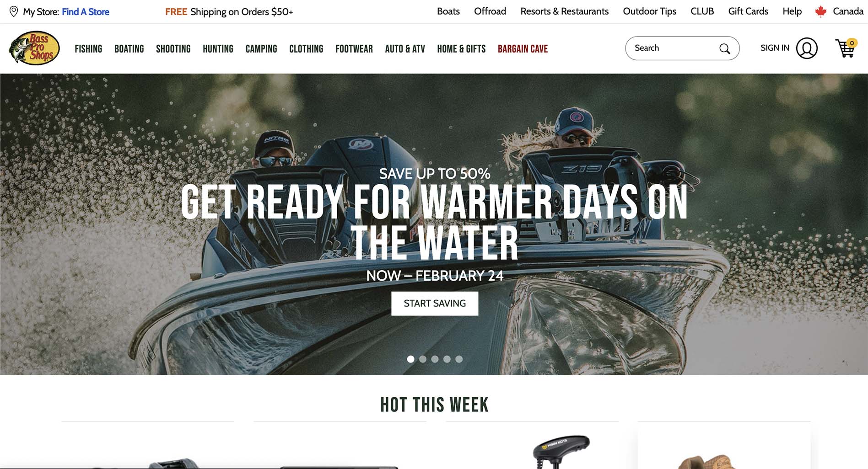Expand the Clothing department menu
Image resolution: width=868 pixels, height=469 pixels.
(x=306, y=48)
